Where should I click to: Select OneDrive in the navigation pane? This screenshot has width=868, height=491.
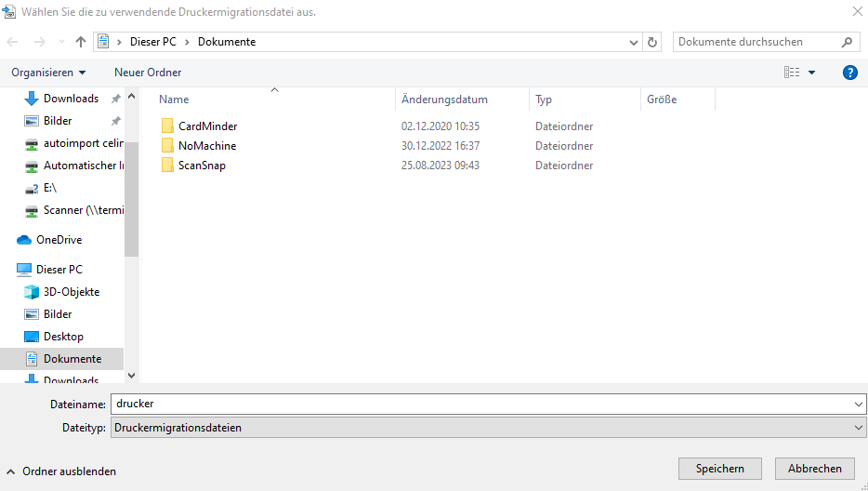(60, 239)
